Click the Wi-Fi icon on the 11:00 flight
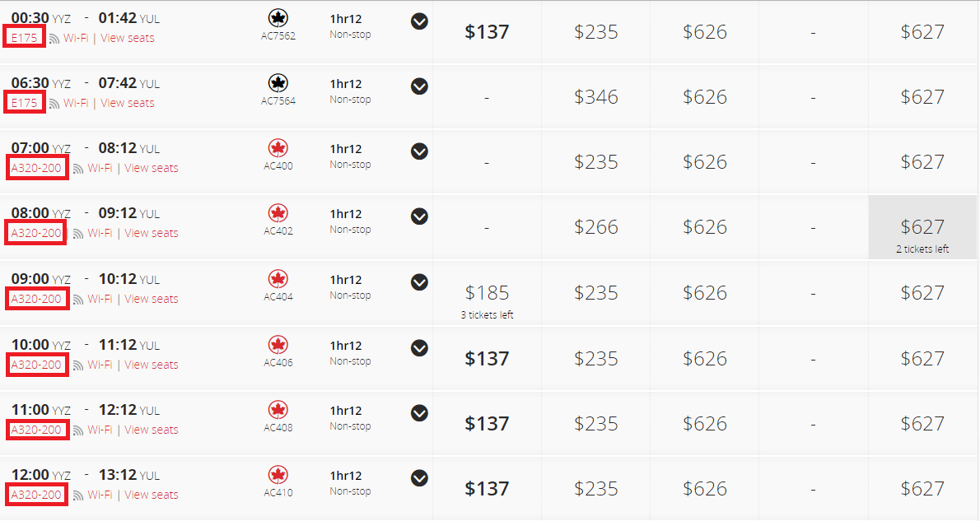 tap(78, 430)
